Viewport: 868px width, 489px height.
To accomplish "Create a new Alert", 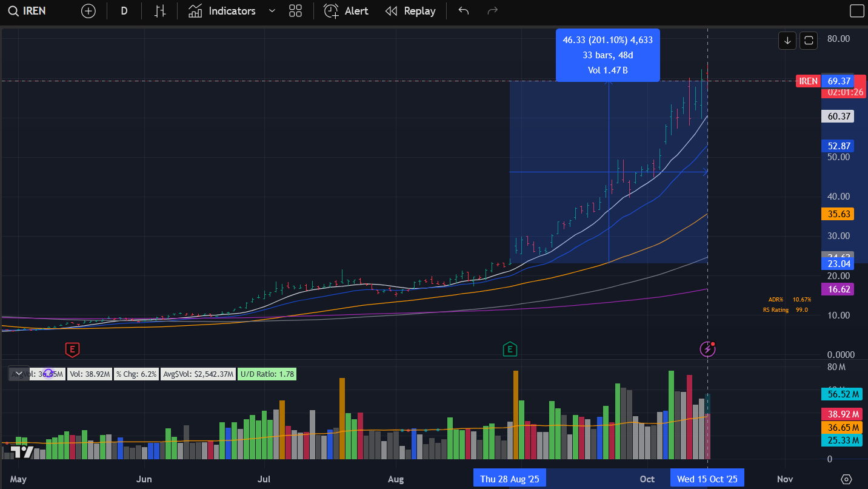I will tap(346, 11).
